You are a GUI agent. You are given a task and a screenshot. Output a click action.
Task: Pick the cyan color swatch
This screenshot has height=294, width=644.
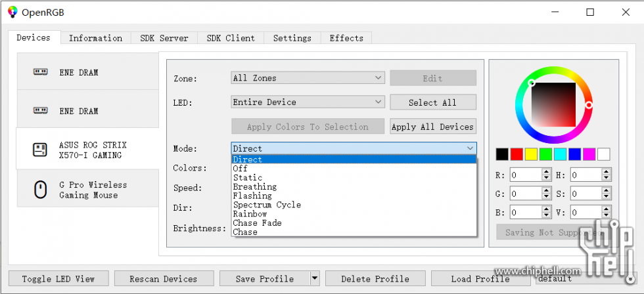(x=560, y=154)
